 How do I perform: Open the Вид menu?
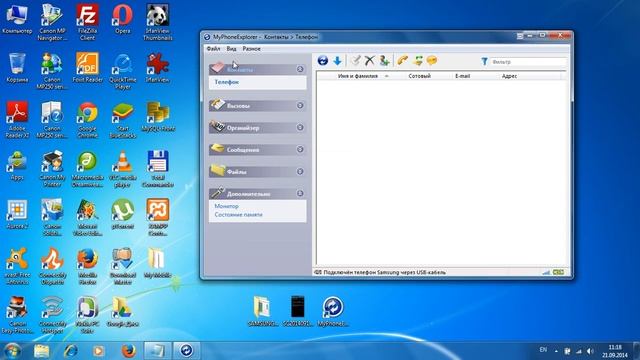pos(231,49)
